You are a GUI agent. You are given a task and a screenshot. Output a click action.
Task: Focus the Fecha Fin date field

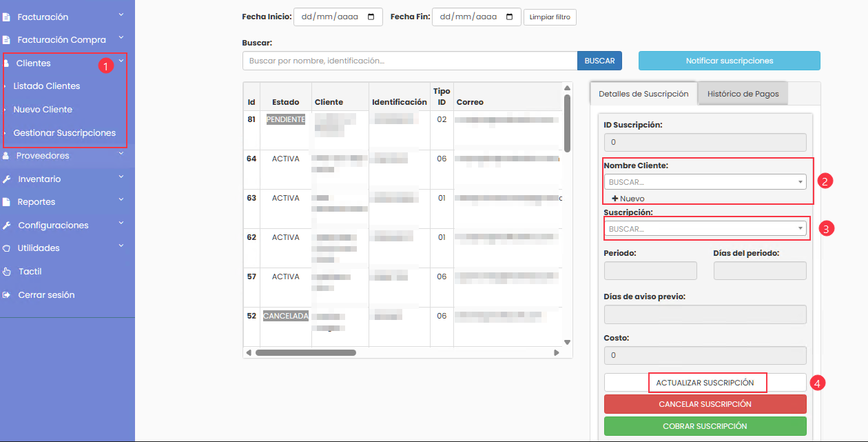click(x=477, y=17)
